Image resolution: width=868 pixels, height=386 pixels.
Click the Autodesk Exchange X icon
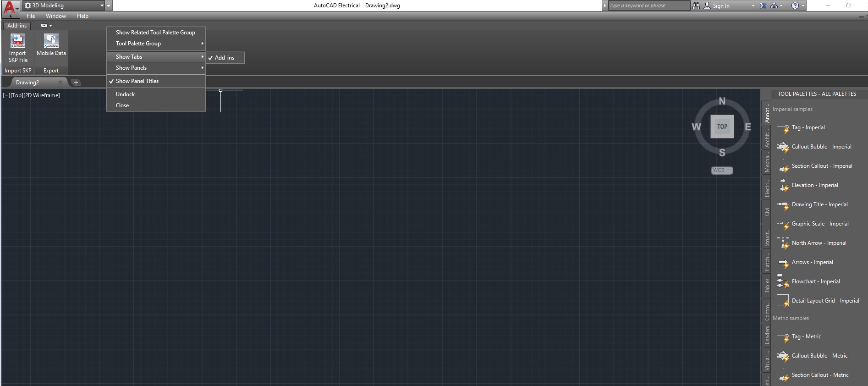(x=763, y=6)
